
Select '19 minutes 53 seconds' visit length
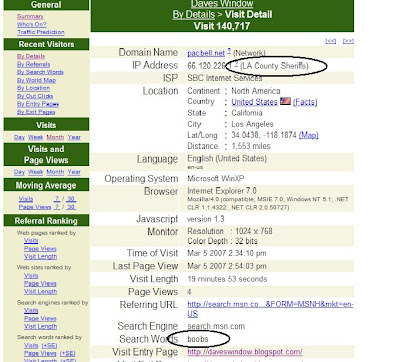pos(227,279)
